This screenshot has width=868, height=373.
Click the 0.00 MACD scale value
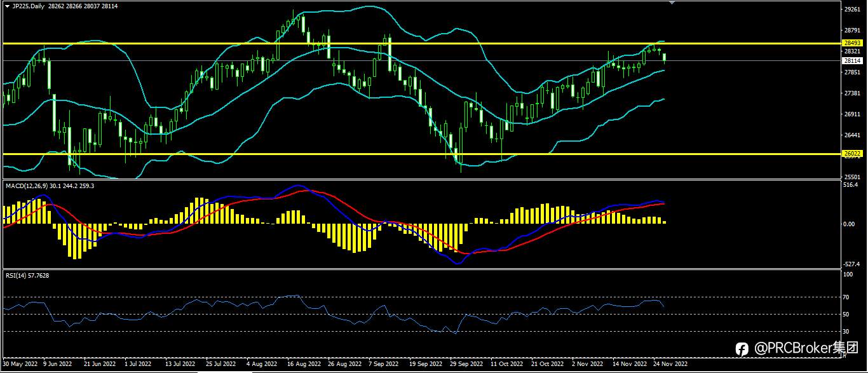tap(850, 224)
